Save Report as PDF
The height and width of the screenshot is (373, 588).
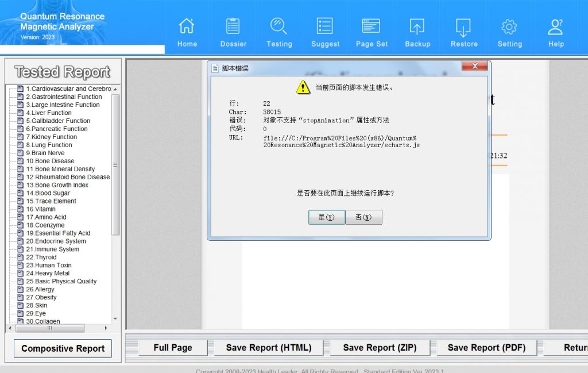[487, 348]
